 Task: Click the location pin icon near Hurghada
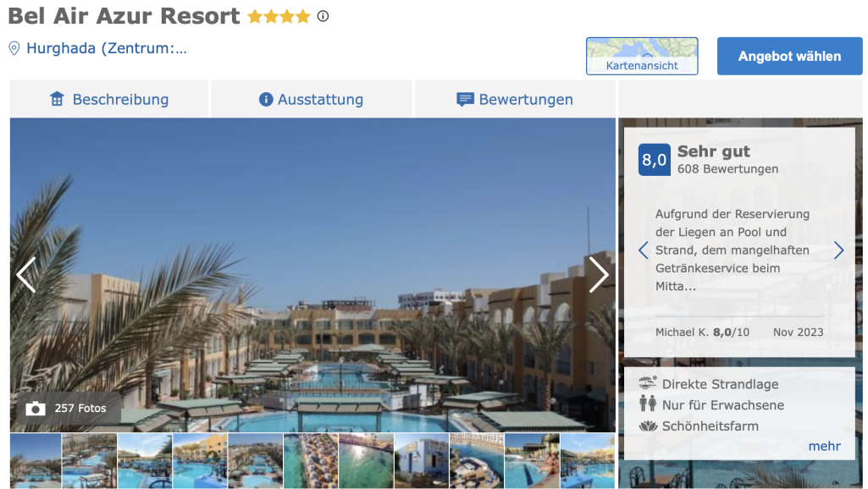[x=14, y=49]
